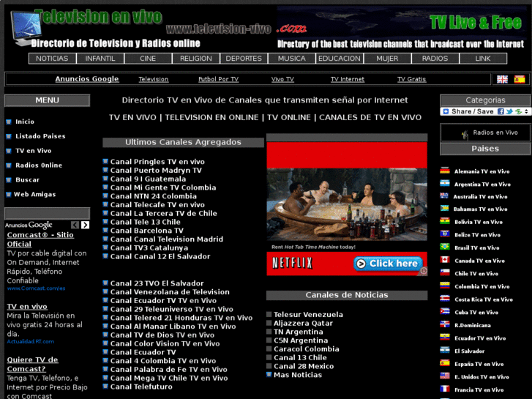Click the Brasil flag icon
Screen dimensions: 532x399
[445, 247]
